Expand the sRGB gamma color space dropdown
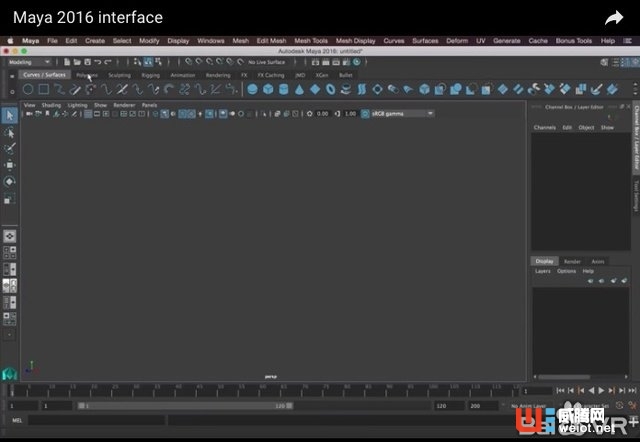Screen dimensions: 640x442 click(402, 114)
